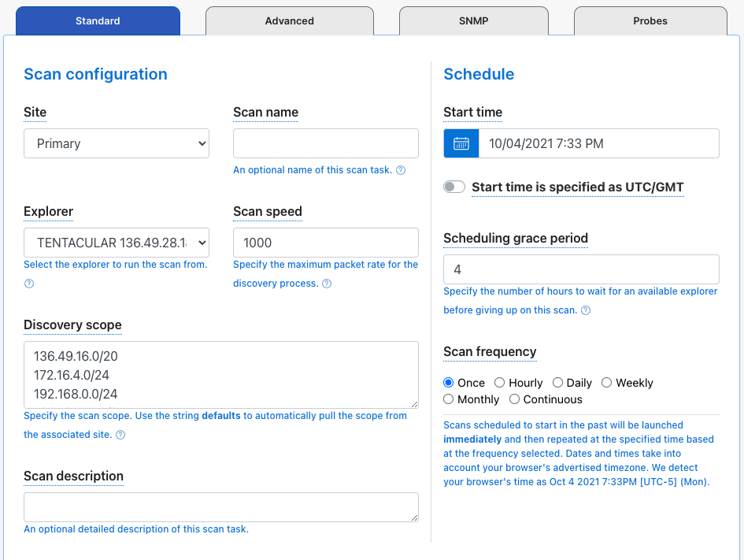Click the help icon under Scan name
Screen dimensions: 744x560
[401, 170]
